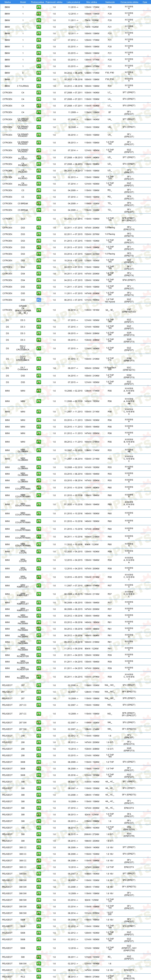Click fuel icon for DS 4 Crossback 155kW/210KM
151x980 pixels.
pos(39,359)
